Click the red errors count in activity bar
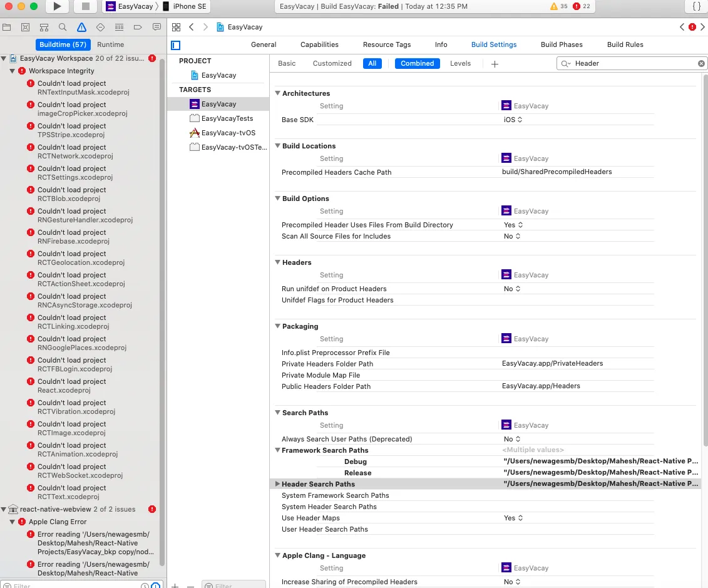 [581, 6]
